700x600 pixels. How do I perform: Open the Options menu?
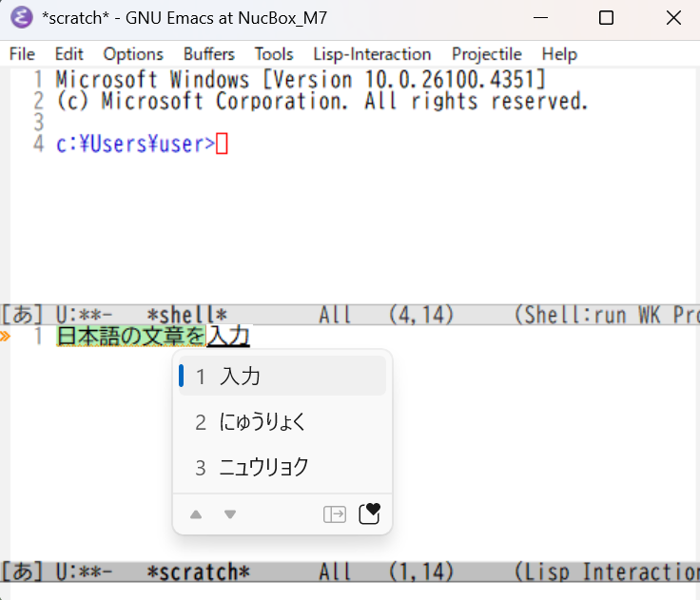coord(133,54)
